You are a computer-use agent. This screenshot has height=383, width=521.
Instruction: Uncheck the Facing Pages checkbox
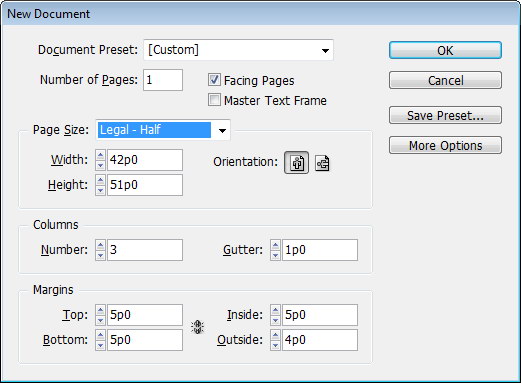pyautogui.click(x=214, y=80)
